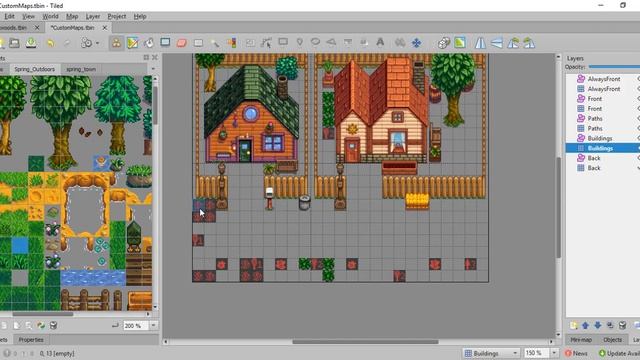Select the Insert Point tool
The width and height of the screenshot is (640, 360).
tap(300, 42)
